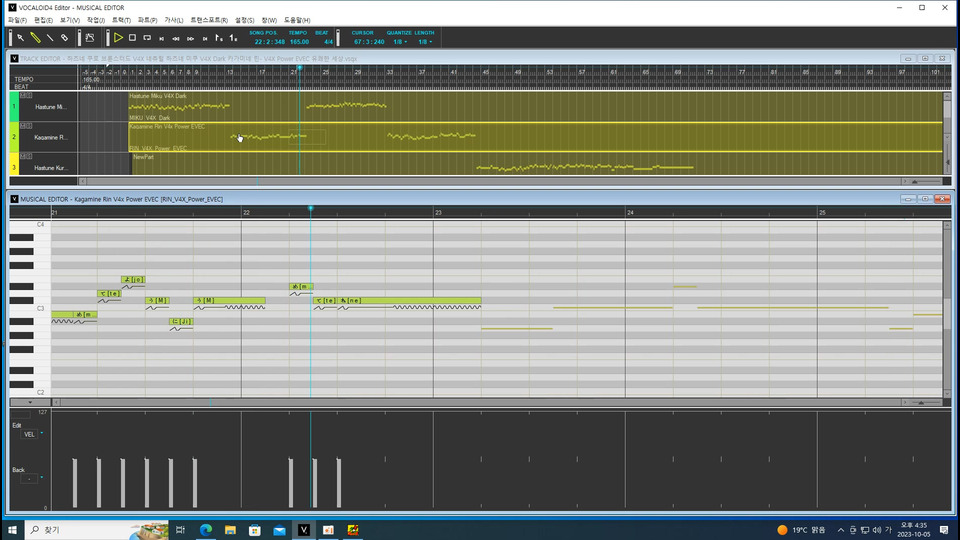
Task: Open Microsoft Edge from taskbar
Action: click(206, 530)
